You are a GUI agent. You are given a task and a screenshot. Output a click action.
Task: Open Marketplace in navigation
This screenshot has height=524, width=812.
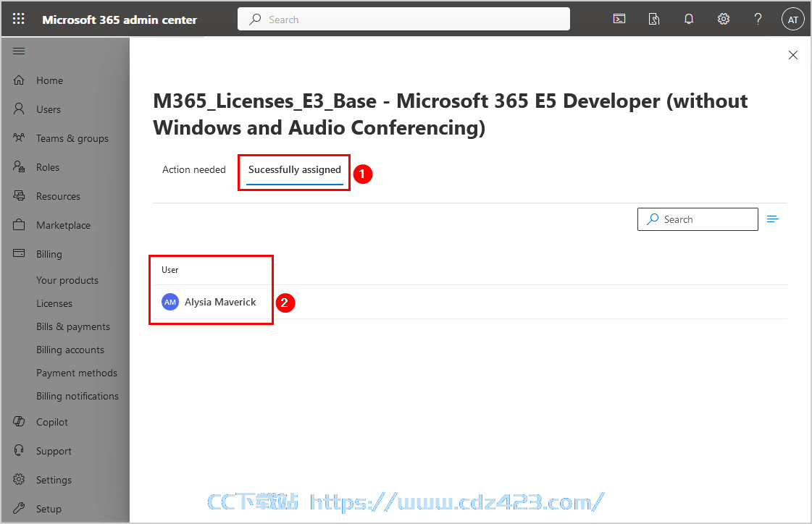63,225
